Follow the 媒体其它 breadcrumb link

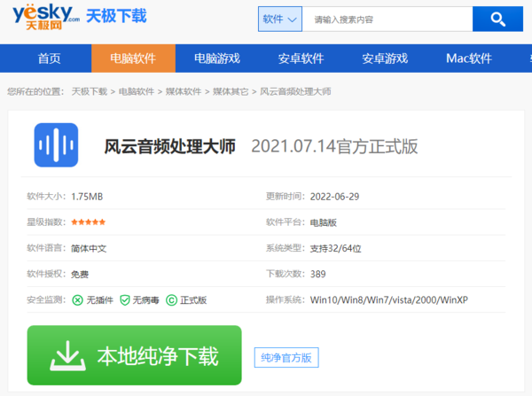tap(231, 91)
